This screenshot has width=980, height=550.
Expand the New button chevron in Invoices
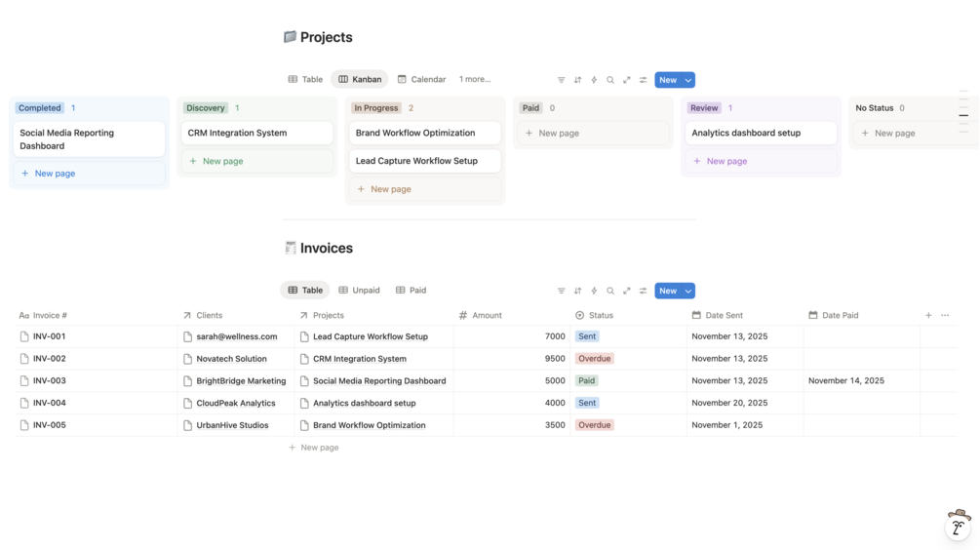coord(688,291)
